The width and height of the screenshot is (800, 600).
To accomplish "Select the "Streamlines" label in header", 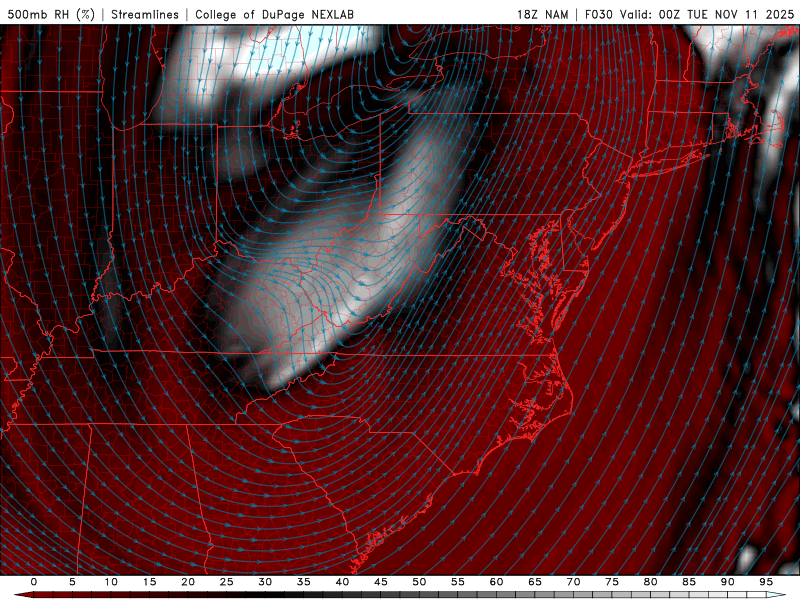I will (x=145, y=14).
